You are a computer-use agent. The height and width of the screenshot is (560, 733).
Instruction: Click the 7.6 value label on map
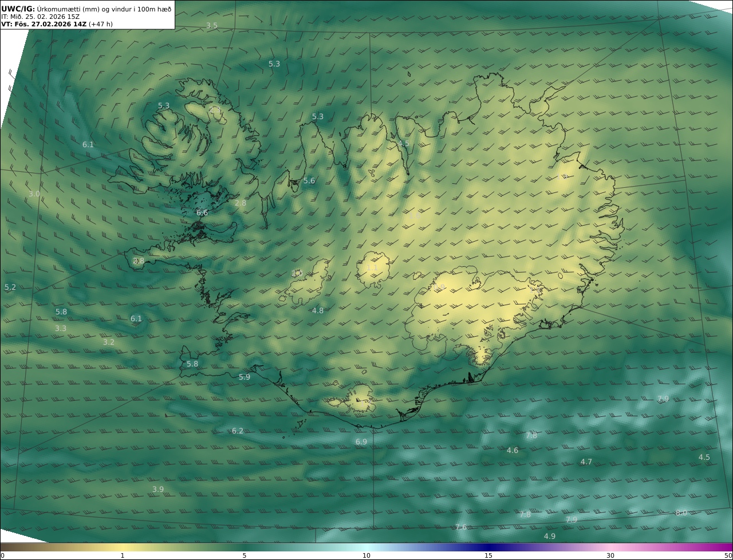461,527
